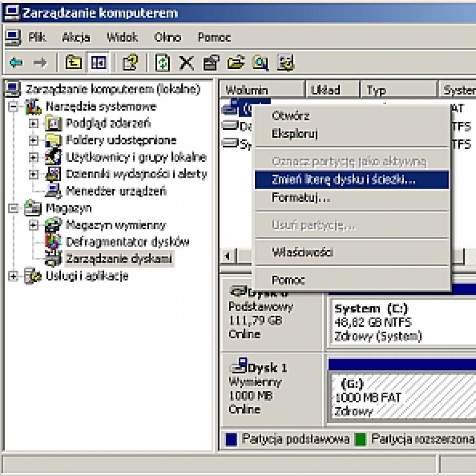Expand Dzienniki wydajności i alerty node
The height and width of the screenshot is (476, 476).
pyautogui.click(x=33, y=174)
